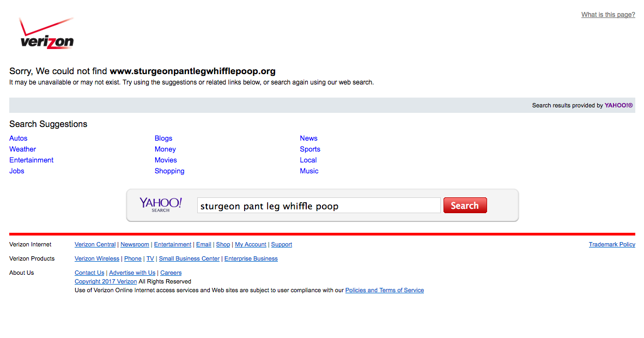
Task: Open the Support footer link
Action: pos(281,244)
